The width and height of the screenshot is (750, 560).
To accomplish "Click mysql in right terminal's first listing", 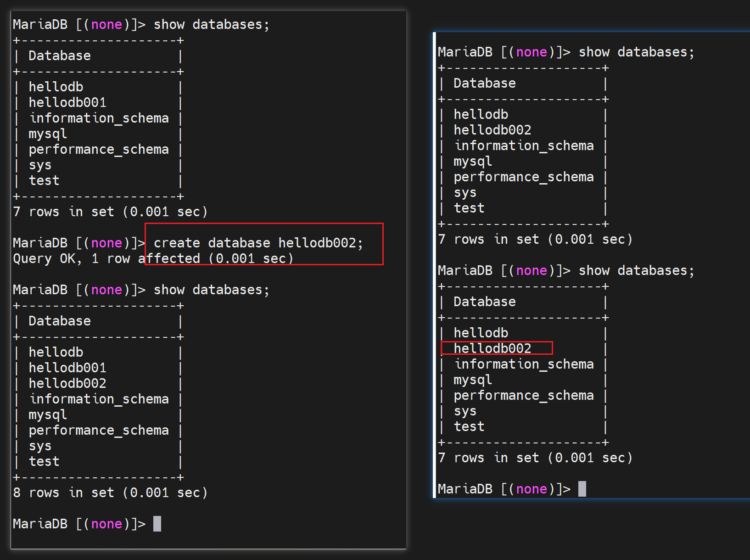I will (473, 161).
